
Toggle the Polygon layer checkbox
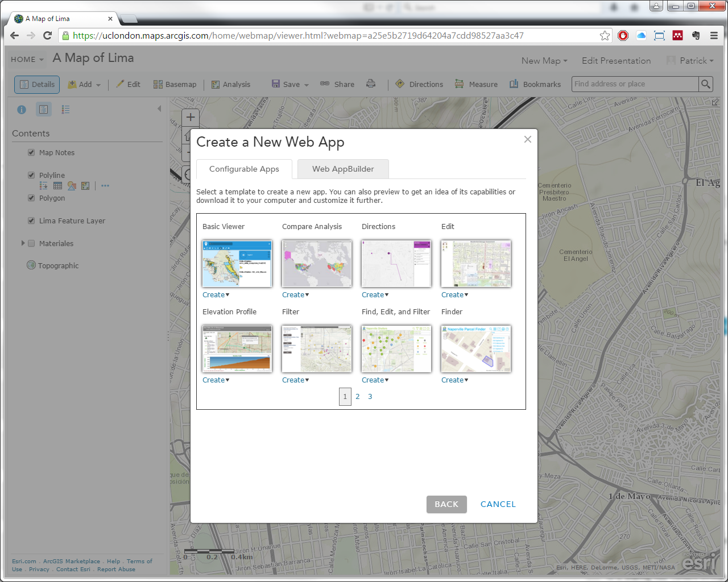click(31, 198)
